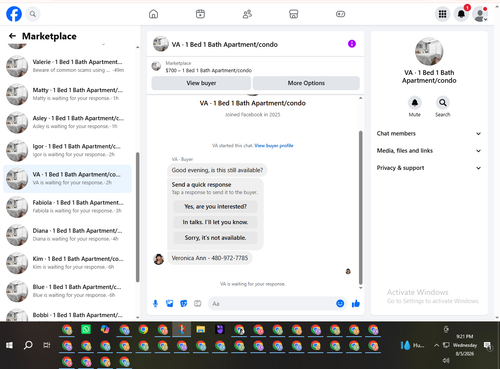Attach a photo using the image icon
500x369 pixels.
point(169,303)
